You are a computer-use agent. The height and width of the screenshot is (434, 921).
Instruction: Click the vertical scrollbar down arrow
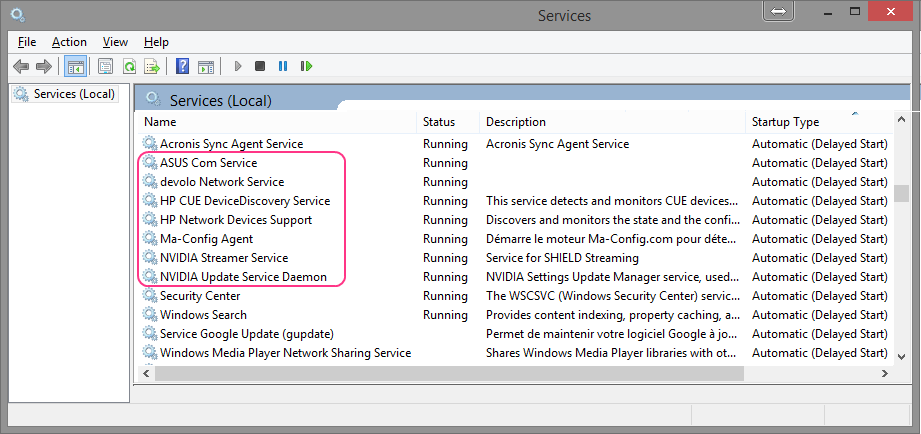click(901, 355)
